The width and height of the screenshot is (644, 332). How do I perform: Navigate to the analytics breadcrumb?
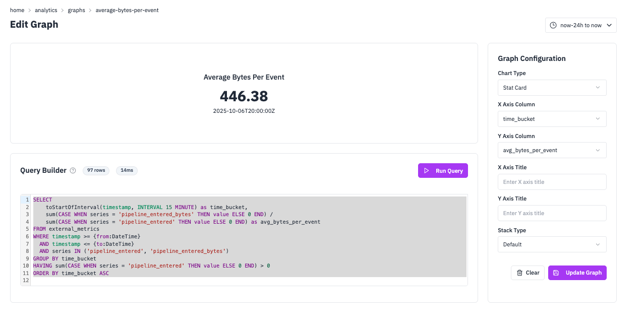(46, 10)
